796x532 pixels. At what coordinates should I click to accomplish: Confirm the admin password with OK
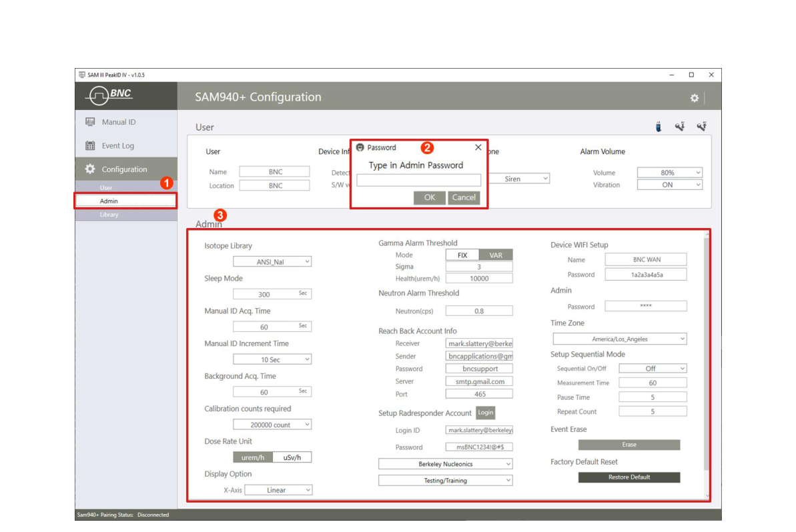coord(430,197)
